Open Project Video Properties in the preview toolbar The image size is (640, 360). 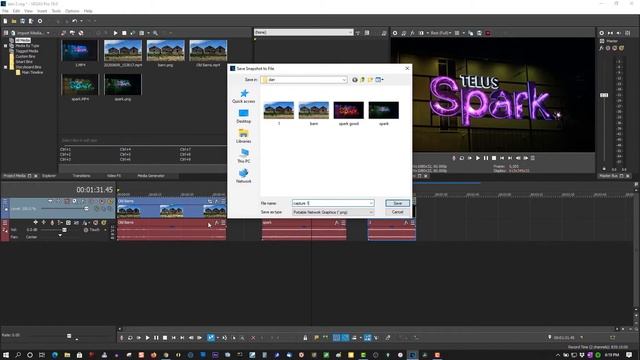[x=395, y=33]
